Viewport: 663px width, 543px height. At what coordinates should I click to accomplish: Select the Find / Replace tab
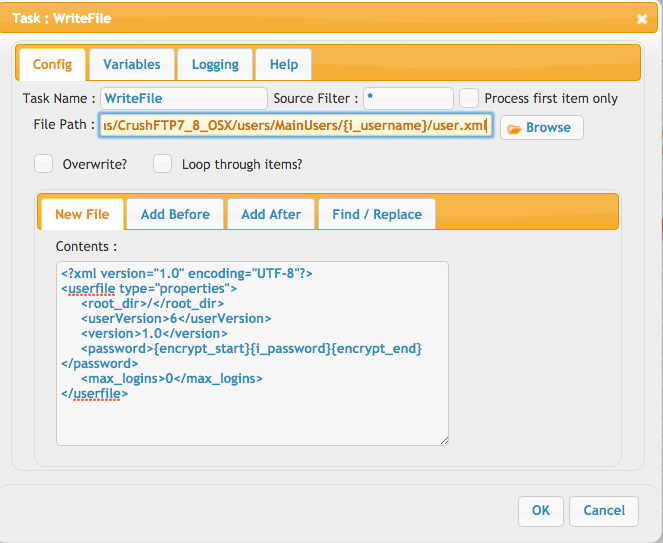pyautogui.click(x=377, y=214)
